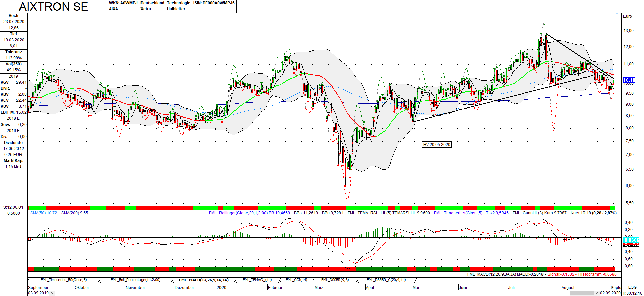Click the current price tag 10,18

pos(629,80)
